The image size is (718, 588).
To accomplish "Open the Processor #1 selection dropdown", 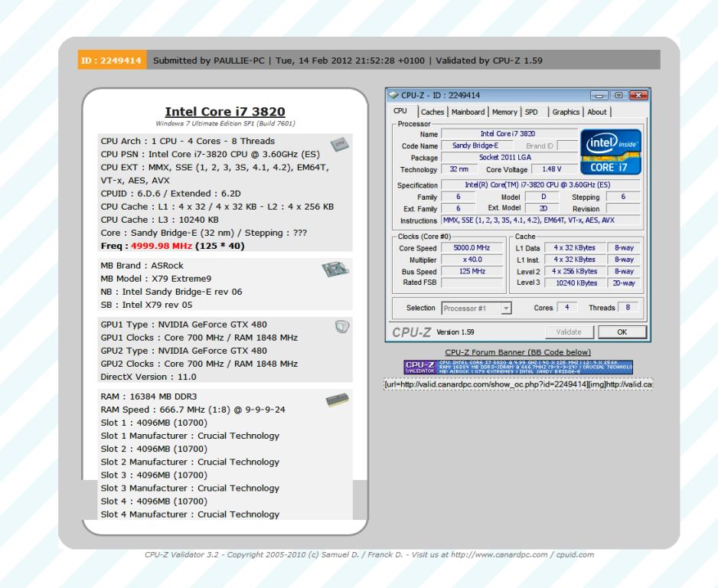I will click(476, 308).
